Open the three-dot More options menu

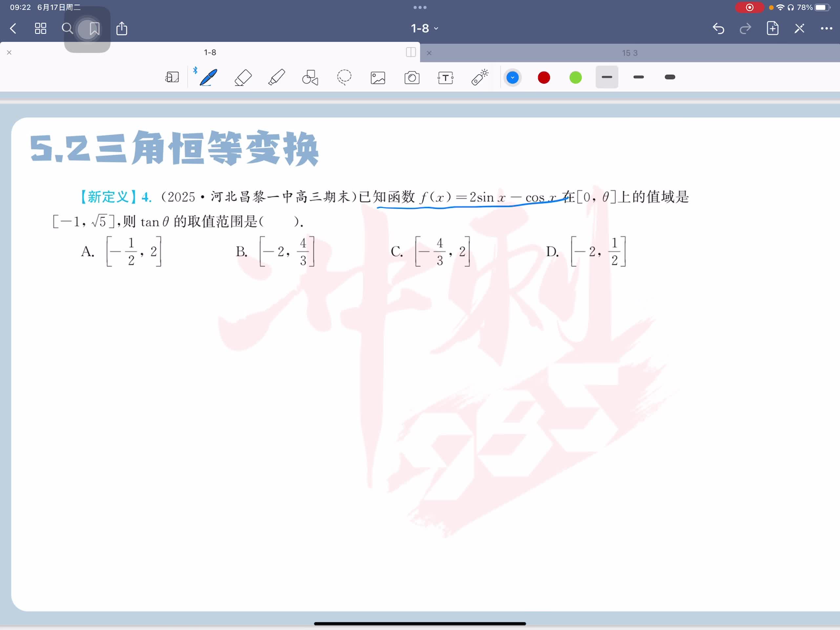[826, 29]
